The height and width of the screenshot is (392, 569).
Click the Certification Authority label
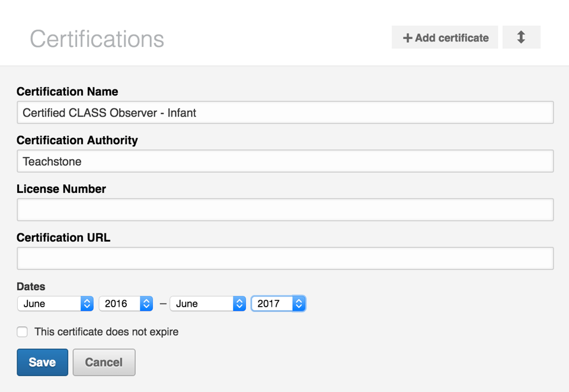coord(77,140)
